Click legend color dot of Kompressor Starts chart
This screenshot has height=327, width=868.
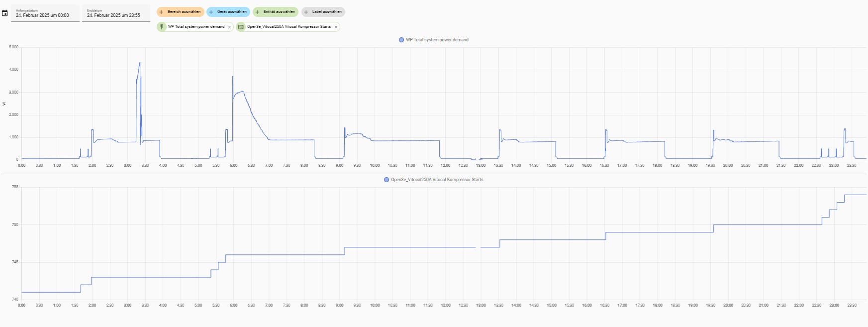pyautogui.click(x=386, y=180)
